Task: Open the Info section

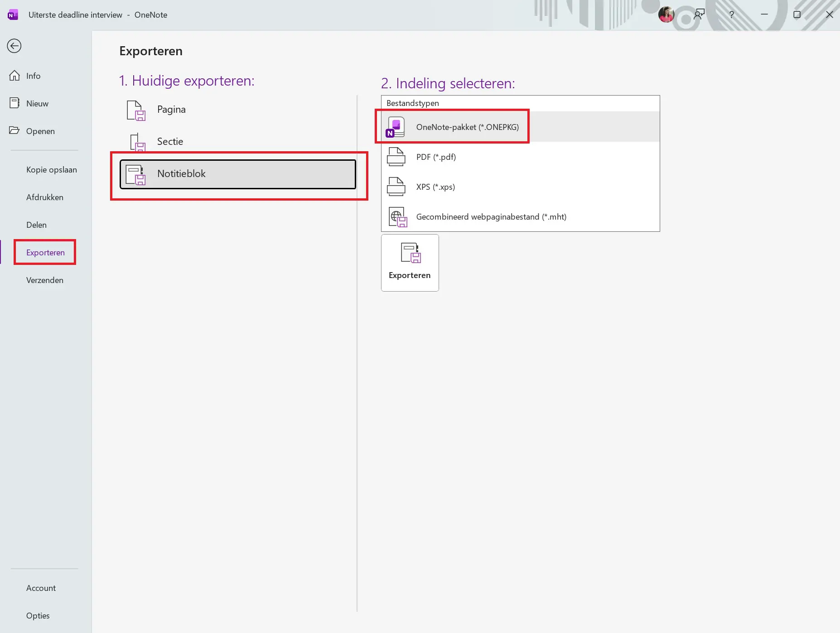Action: [x=33, y=75]
